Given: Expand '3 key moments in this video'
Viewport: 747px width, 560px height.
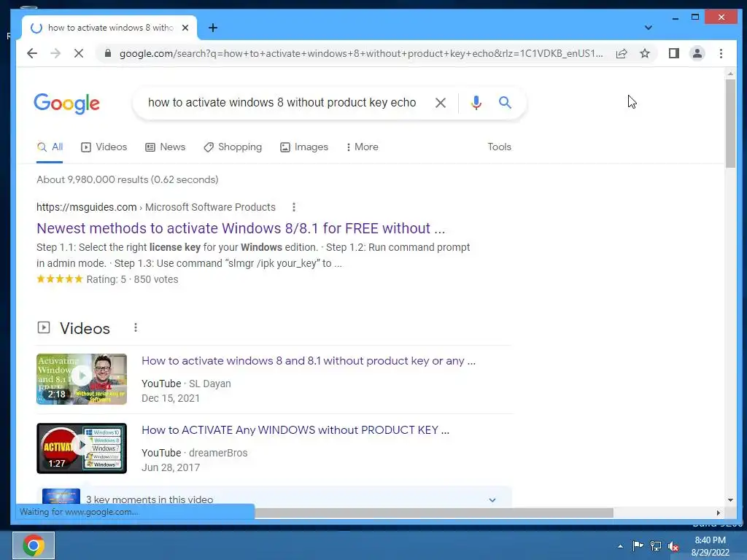Looking at the screenshot, I should 492,500.
